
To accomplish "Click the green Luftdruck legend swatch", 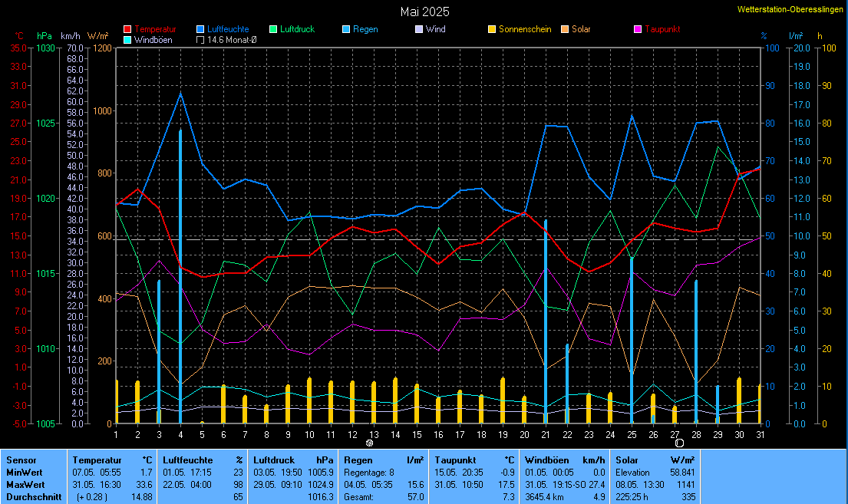I will pos(273,29).
